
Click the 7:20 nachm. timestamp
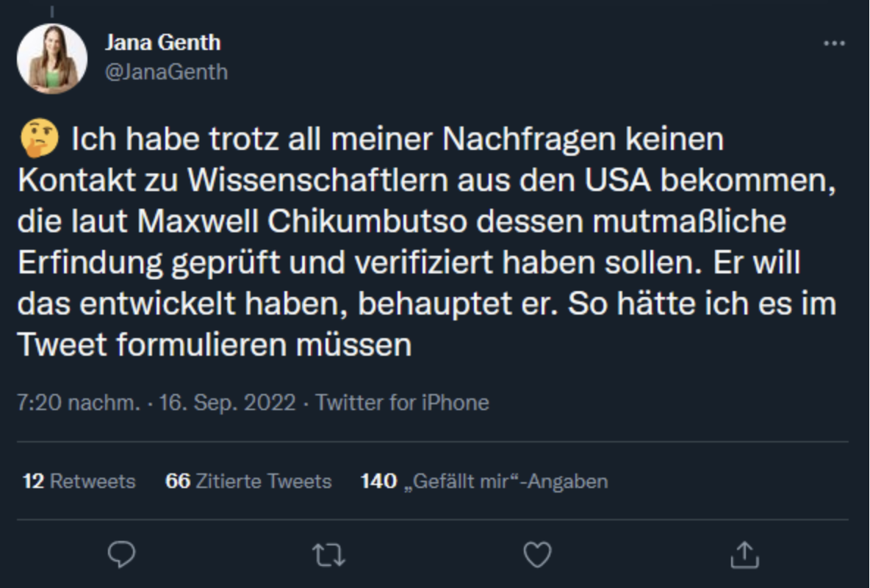point(78,403)
